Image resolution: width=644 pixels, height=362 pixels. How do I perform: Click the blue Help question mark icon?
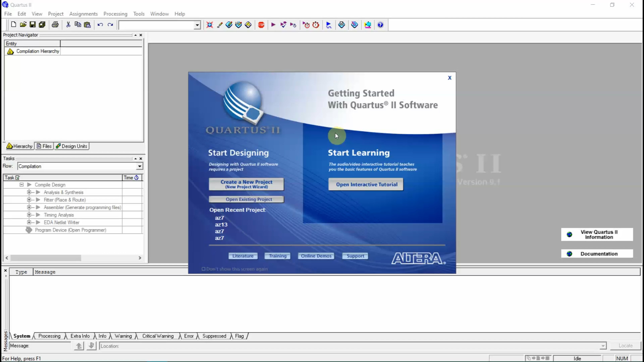[x=380, y=25]
